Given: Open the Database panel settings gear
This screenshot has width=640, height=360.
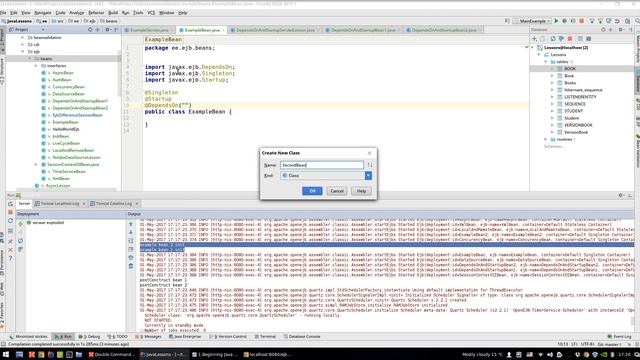Looking at the screenshot, I should coord(620,30).
